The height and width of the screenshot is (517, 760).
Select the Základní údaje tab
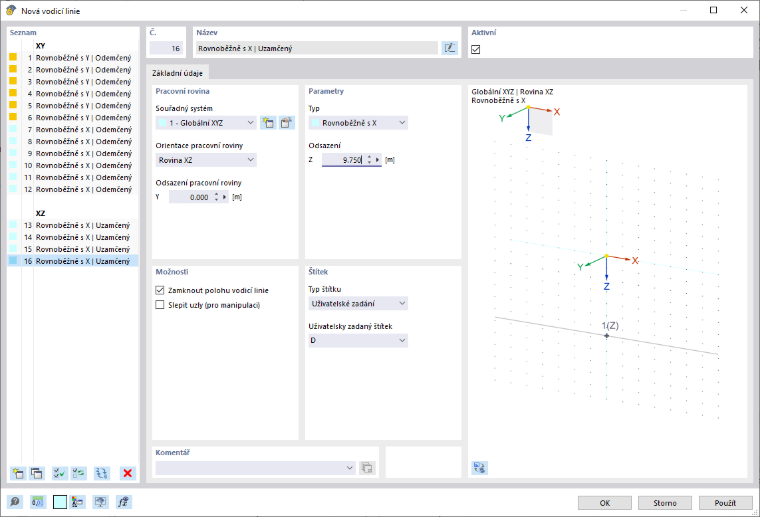click(177, 73)
